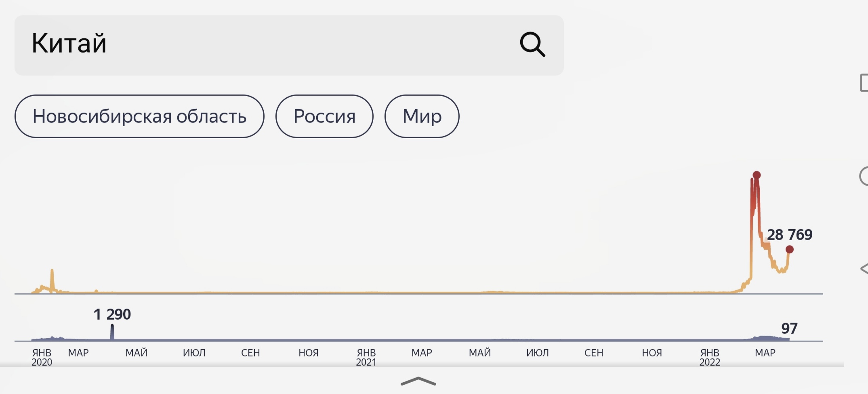Click the circle icon at right edge
This screenshot has width=868, height=394.
[x=864, y=176]
